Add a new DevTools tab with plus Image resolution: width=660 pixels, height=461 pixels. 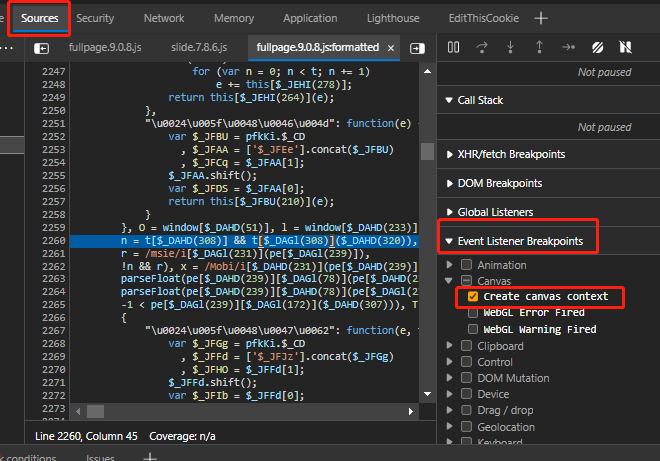point(541,19)
